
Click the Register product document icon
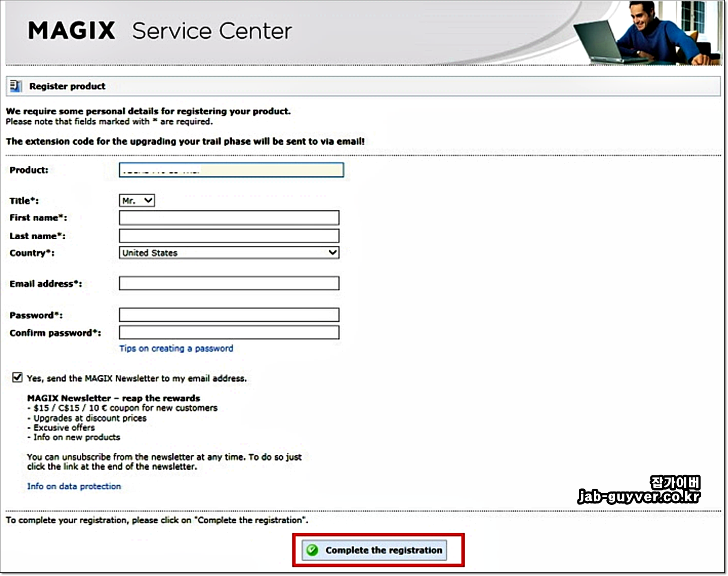click(x=16, y=86)
